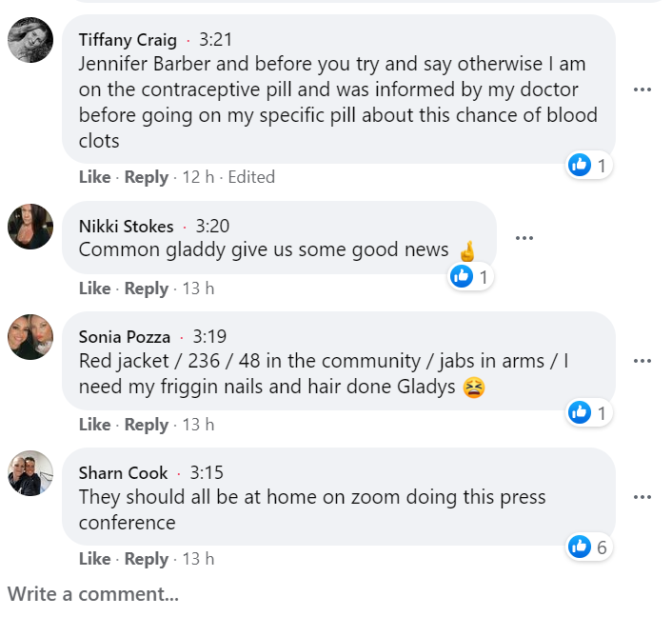View the 6 likes on Sharn Cook's comment
This screenshot has height=617, width=672.
(589, 547)
